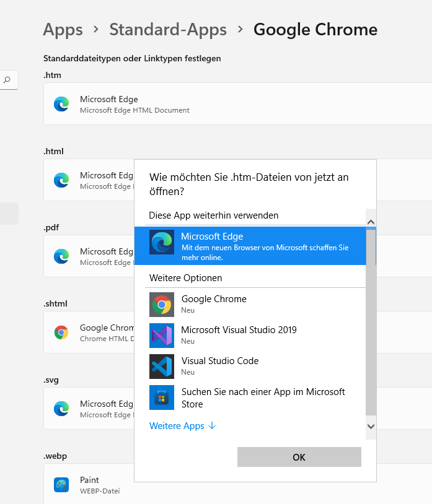Viewport: 432px width, 504px height.
Task: Open the Microsoft Store icon option
Action: tap(162, 398)
